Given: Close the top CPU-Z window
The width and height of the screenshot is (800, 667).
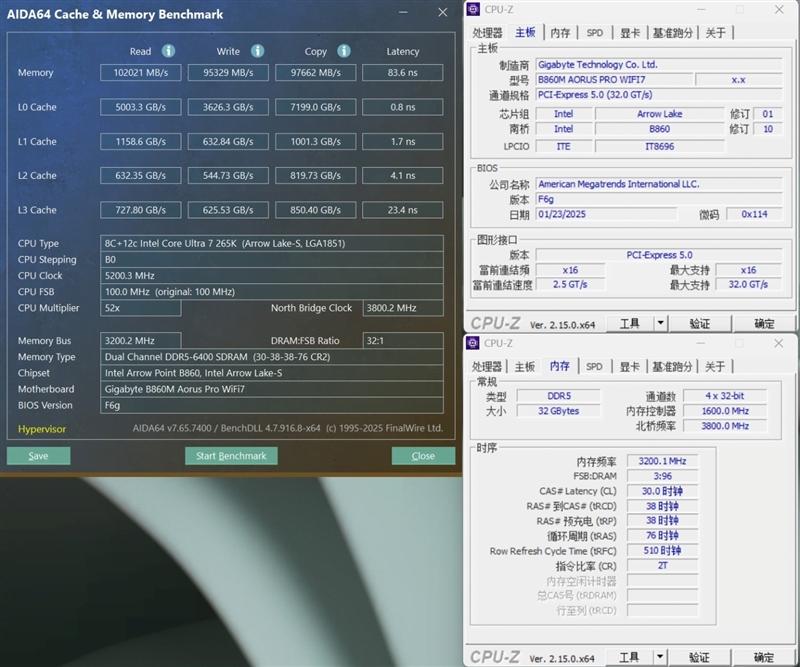Looking at the screenshot, I should point(779,9).
